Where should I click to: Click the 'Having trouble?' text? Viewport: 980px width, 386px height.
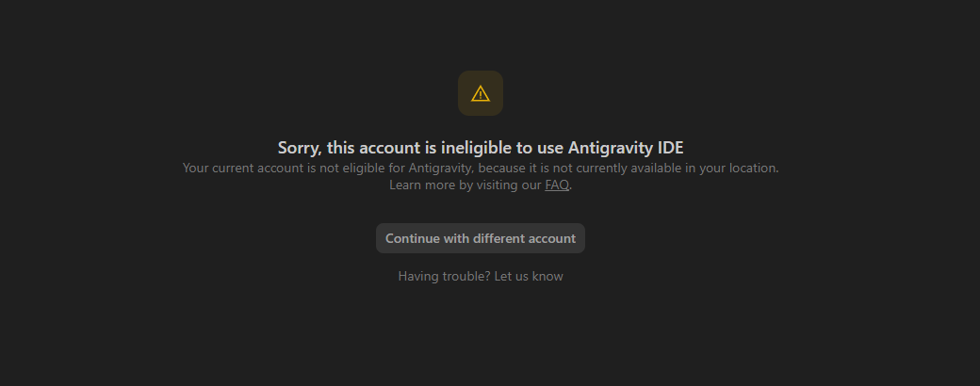click(x=445, y=276)
